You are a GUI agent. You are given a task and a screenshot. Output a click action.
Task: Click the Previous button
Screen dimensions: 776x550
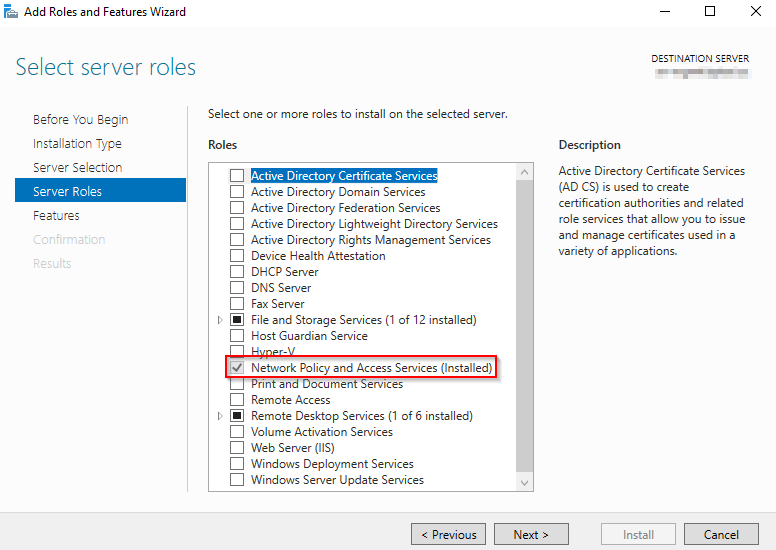click(x=448, y=535)
